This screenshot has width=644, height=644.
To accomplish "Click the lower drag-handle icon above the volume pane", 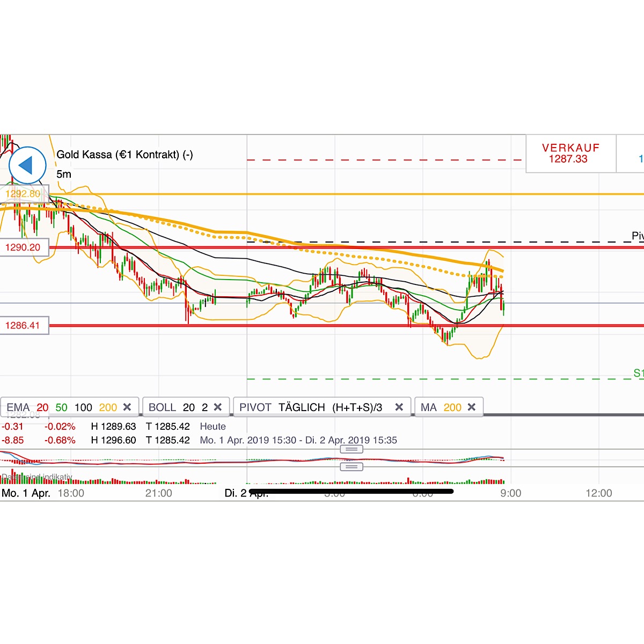I will click(x=352, y=466).
